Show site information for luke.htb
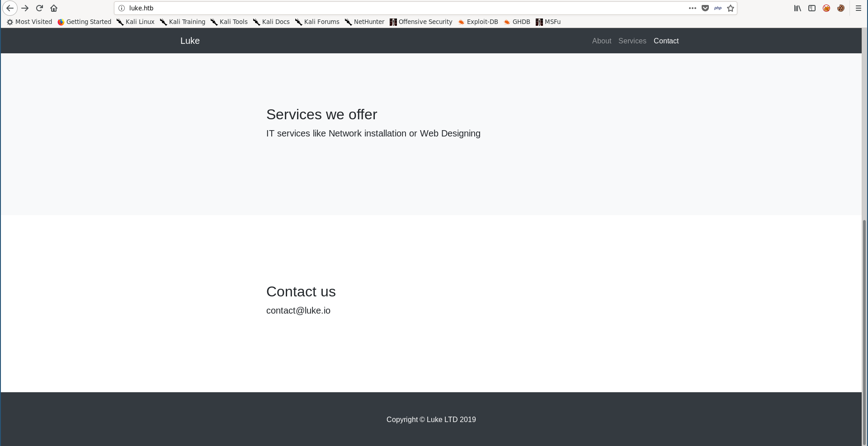Viewport: 868px width, 446px height. click(122, 8)
